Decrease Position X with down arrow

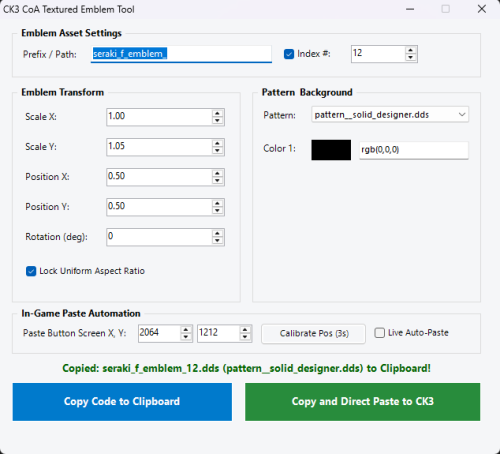coord(217,181)
